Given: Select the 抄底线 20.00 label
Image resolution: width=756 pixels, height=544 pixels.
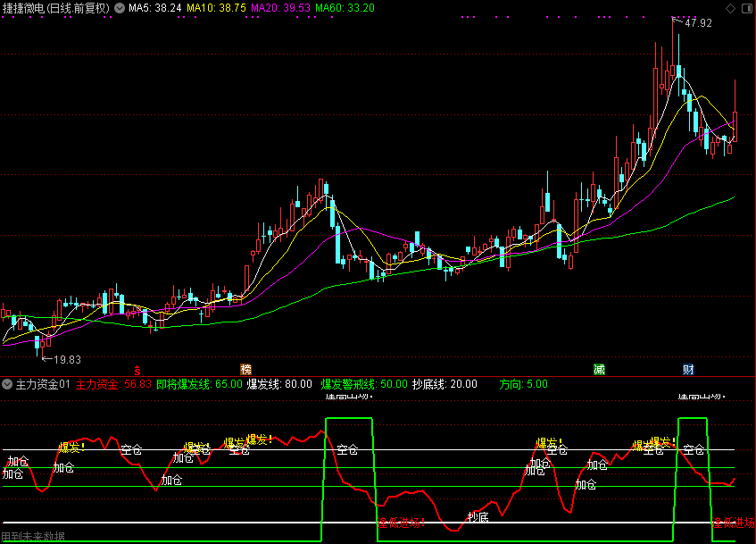Looking at the screenshot, I should tap(444, 385).
